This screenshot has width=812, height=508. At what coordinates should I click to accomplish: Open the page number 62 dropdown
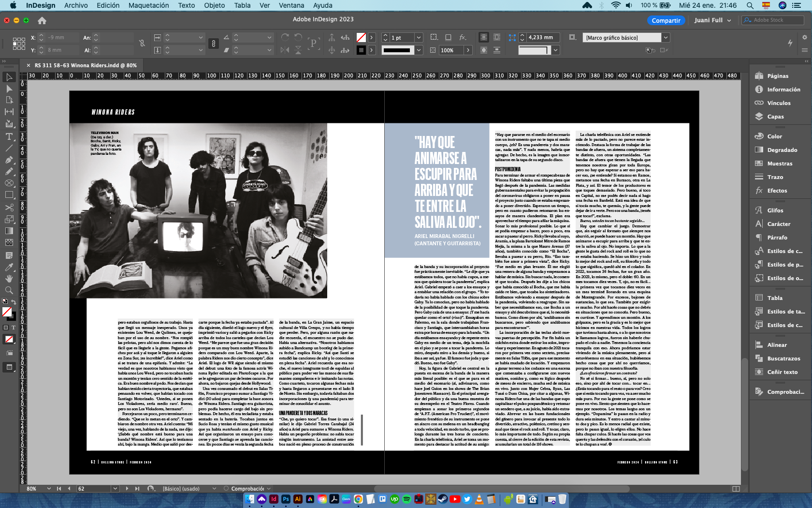(115, 489)
